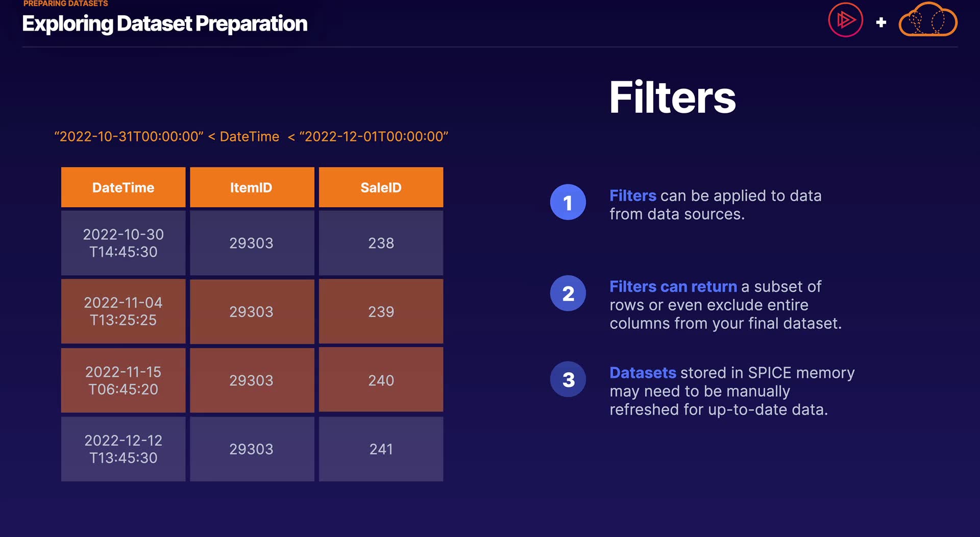The image size is (980, 537).
Task: Click the plus sign between logos
Action: (881, 22)
